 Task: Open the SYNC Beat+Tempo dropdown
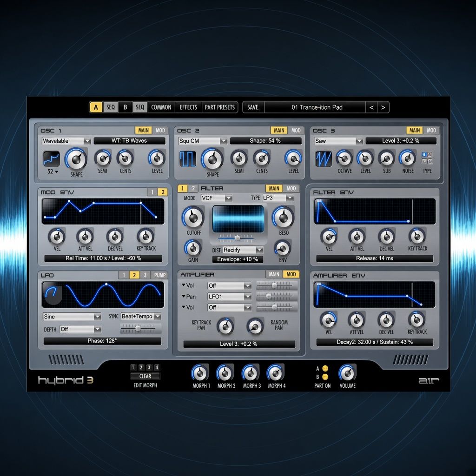[141, 316]
